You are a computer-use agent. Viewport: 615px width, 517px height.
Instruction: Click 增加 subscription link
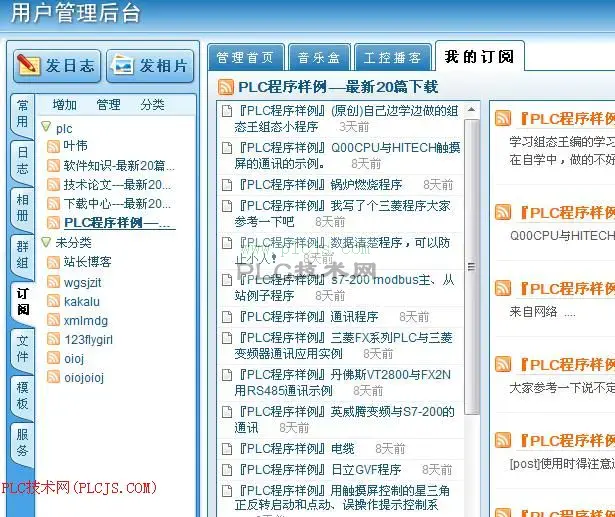(x=65, y=105)
